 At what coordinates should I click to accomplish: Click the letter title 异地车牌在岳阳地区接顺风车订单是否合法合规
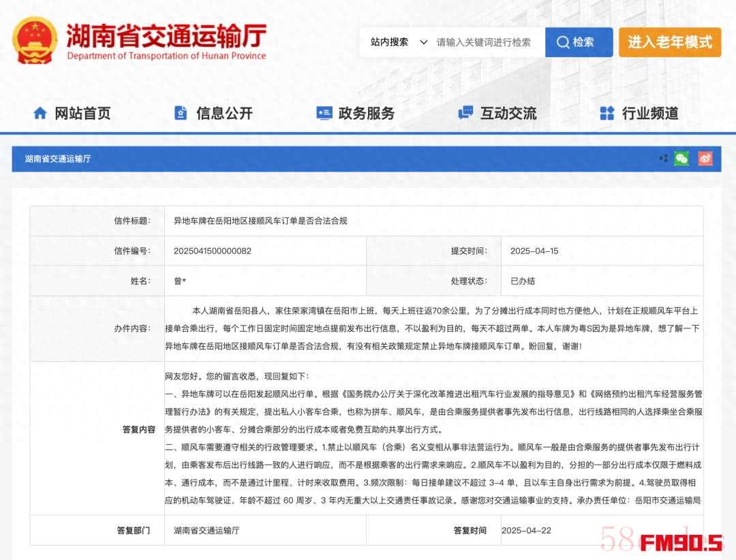260,221
